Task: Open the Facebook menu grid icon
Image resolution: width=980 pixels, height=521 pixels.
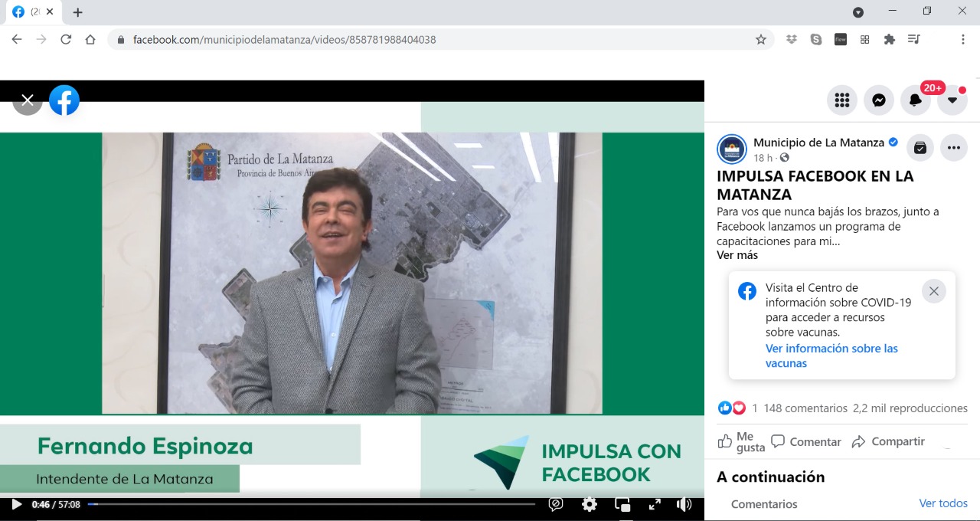Action: [842, 100]
